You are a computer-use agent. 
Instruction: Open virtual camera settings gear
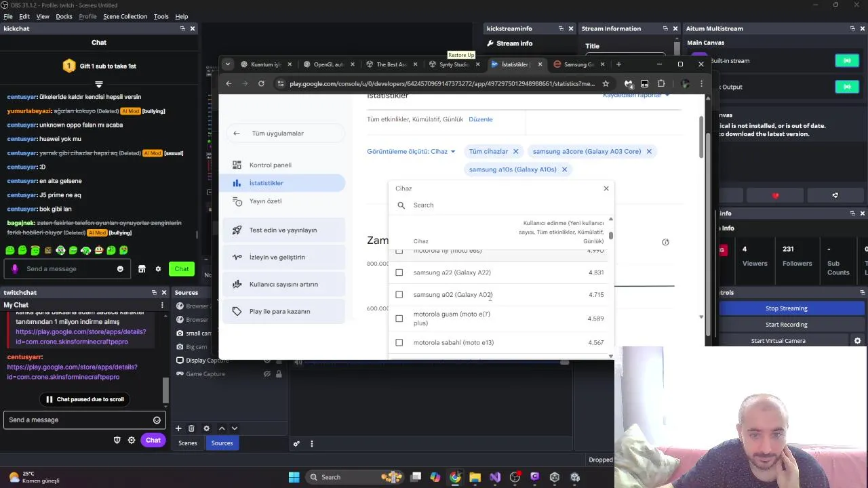(x=857, y=341)
